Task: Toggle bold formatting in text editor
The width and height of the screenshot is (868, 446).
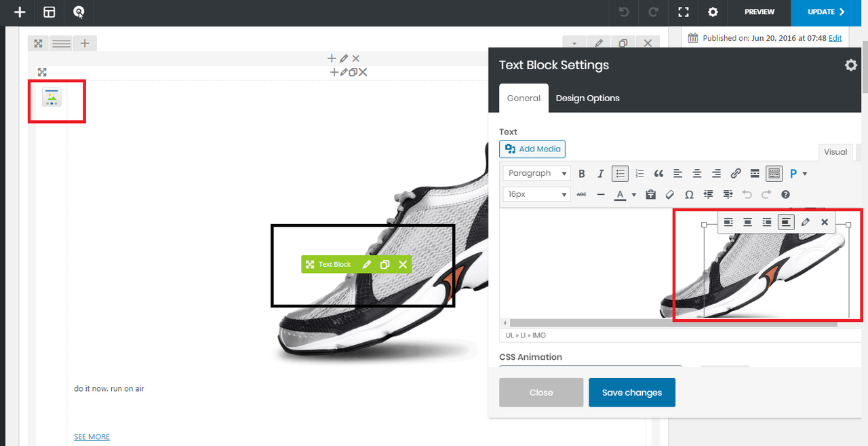Action: (x=582, y=174)
